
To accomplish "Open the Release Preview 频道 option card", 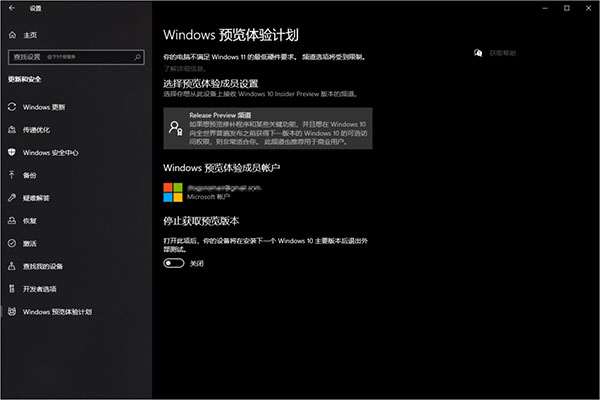I will tap(268, 128).
